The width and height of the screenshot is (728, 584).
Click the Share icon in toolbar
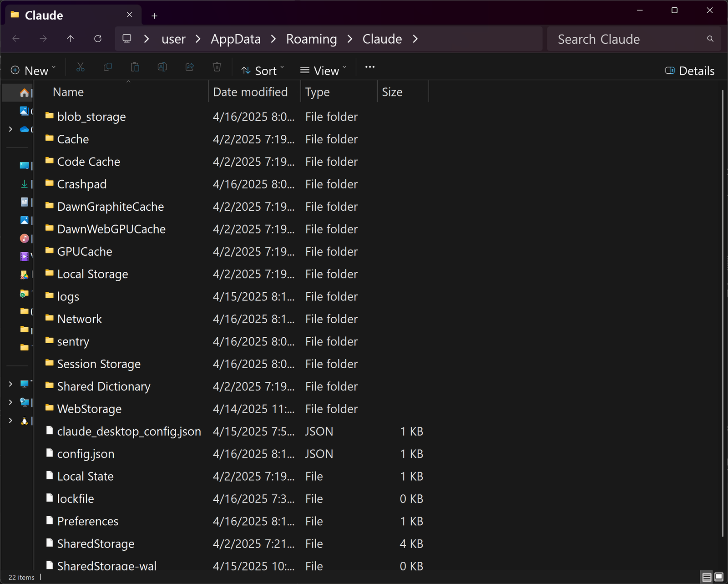[190, 67]
